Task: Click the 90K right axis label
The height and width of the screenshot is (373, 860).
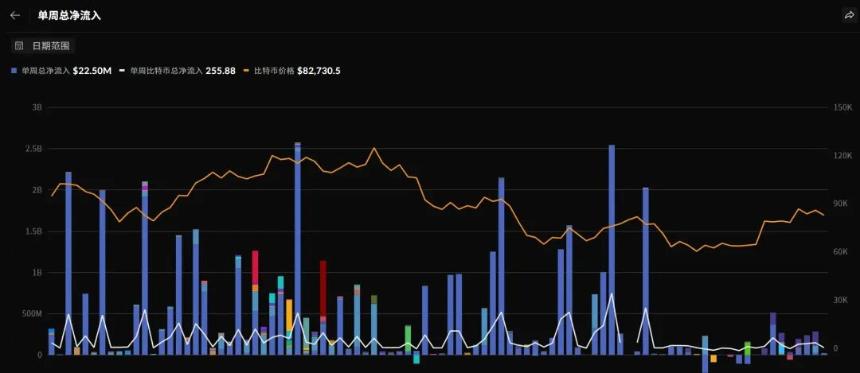Action: tap(841, 204)
